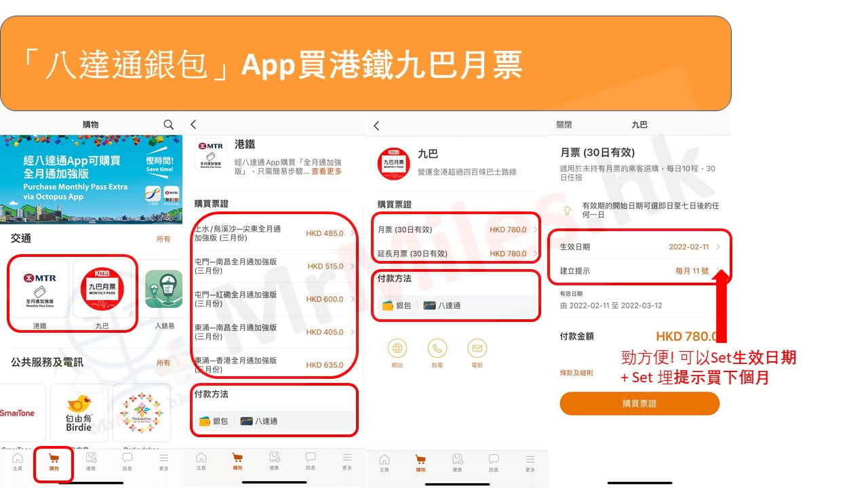
Task: Tap 主頁 home icon on 港鐵 screen
Action: pyautogui.click(x=201, y=461)
